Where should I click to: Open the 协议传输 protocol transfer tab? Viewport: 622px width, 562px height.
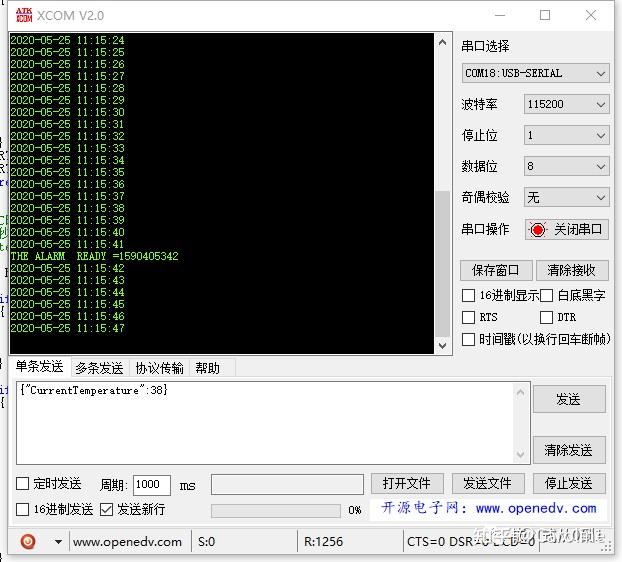pyautogui.click(x=159, y=368)
